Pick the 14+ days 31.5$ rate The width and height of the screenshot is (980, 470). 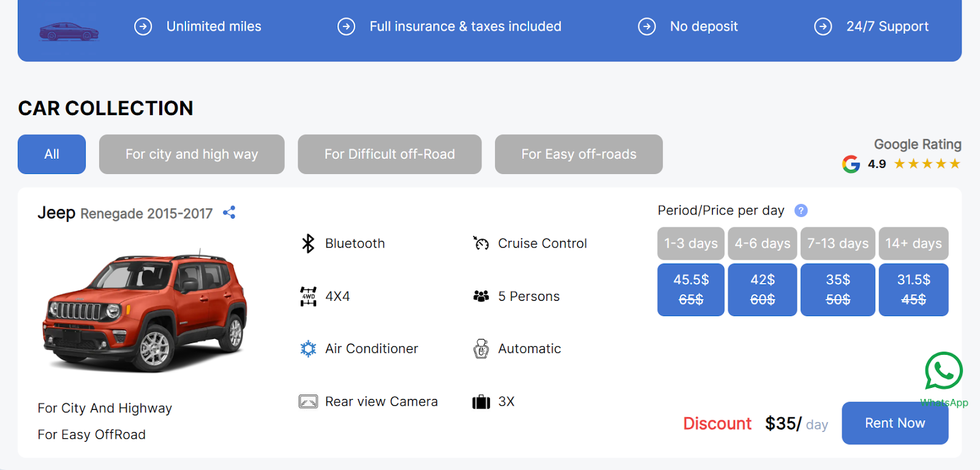(x=913, y=290)
